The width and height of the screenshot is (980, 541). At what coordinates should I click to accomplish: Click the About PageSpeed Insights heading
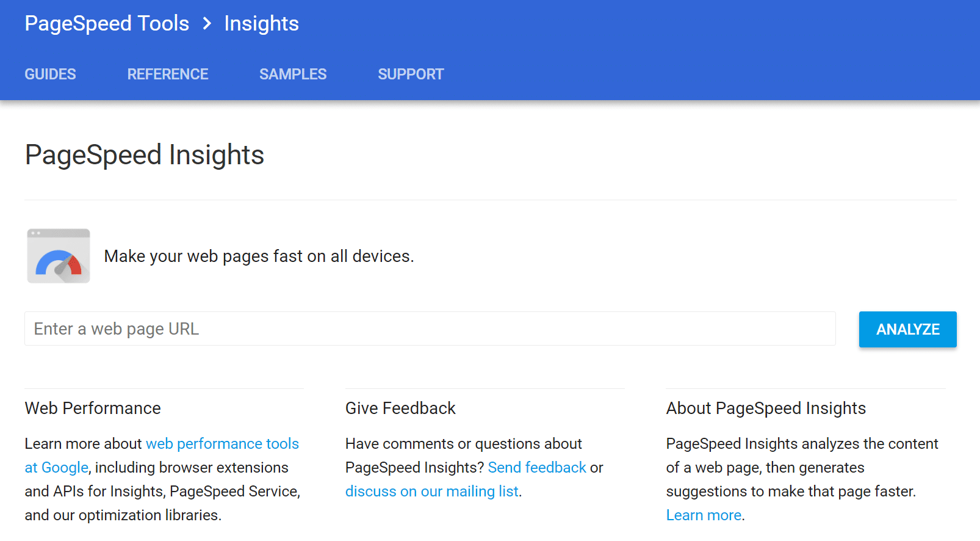(x=766, y=408)
